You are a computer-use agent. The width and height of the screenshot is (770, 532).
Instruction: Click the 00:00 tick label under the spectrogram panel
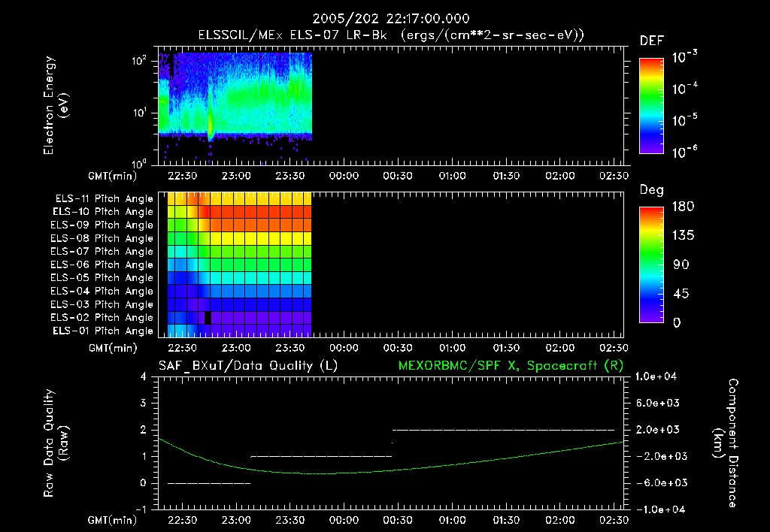[x=344, y=176]
